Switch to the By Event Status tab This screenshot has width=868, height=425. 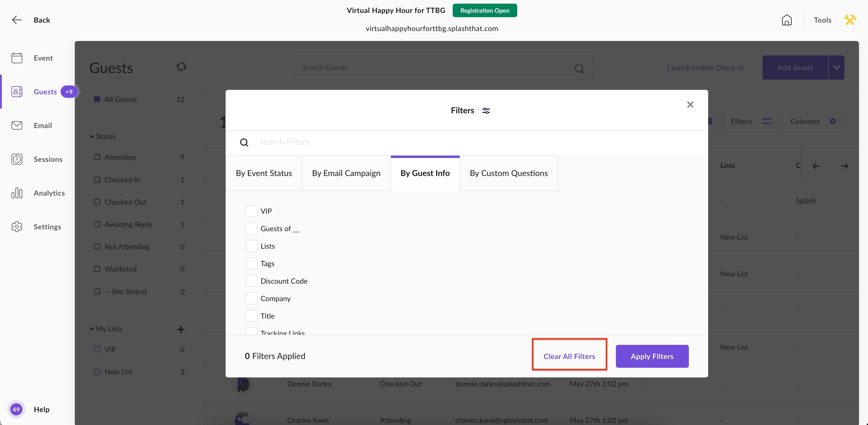(264, 173)
